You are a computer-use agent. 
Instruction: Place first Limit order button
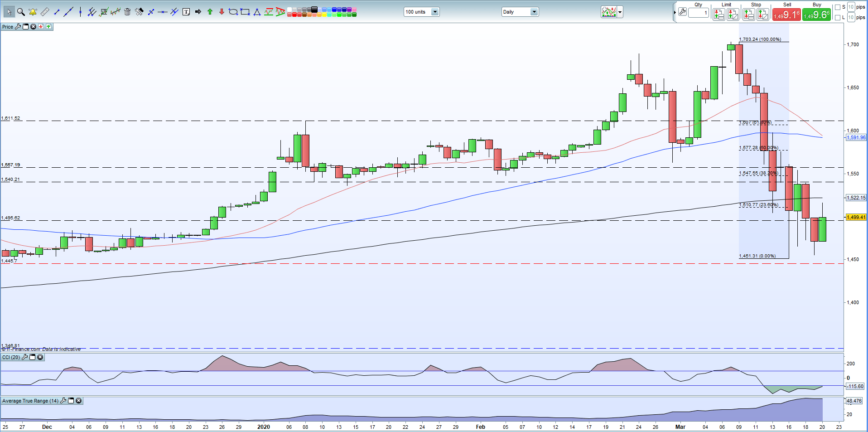coord(719,15)
